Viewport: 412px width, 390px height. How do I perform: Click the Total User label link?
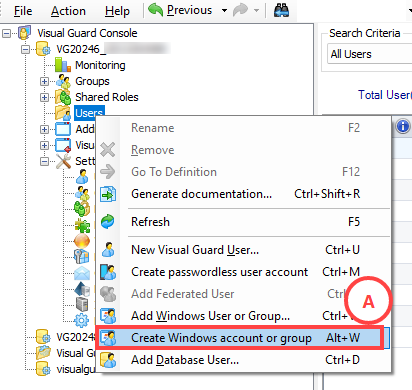385,95
